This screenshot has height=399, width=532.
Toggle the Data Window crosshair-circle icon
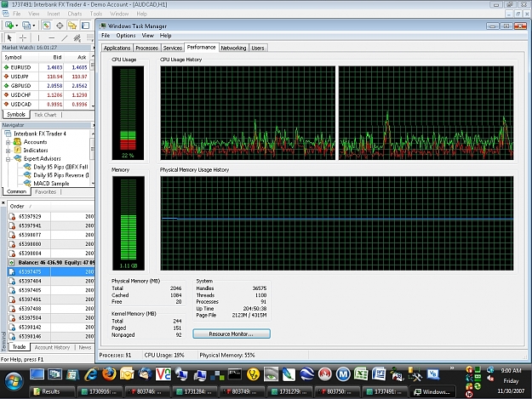(x=60, y=26)
